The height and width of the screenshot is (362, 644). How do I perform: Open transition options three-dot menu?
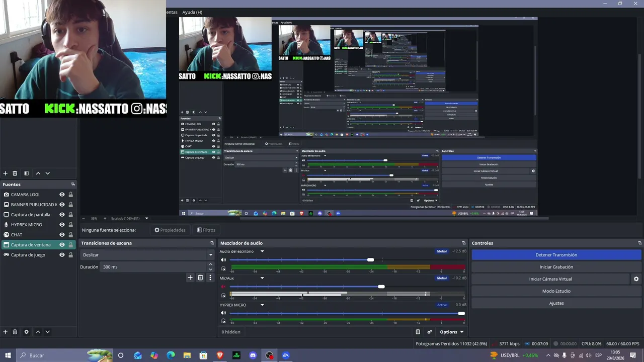tap(210, 278)
